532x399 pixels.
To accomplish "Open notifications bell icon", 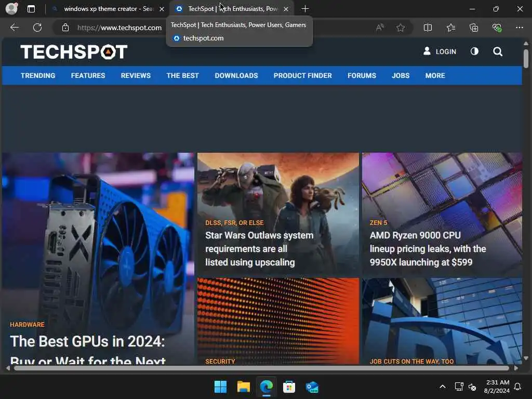I will click(517, 387).
